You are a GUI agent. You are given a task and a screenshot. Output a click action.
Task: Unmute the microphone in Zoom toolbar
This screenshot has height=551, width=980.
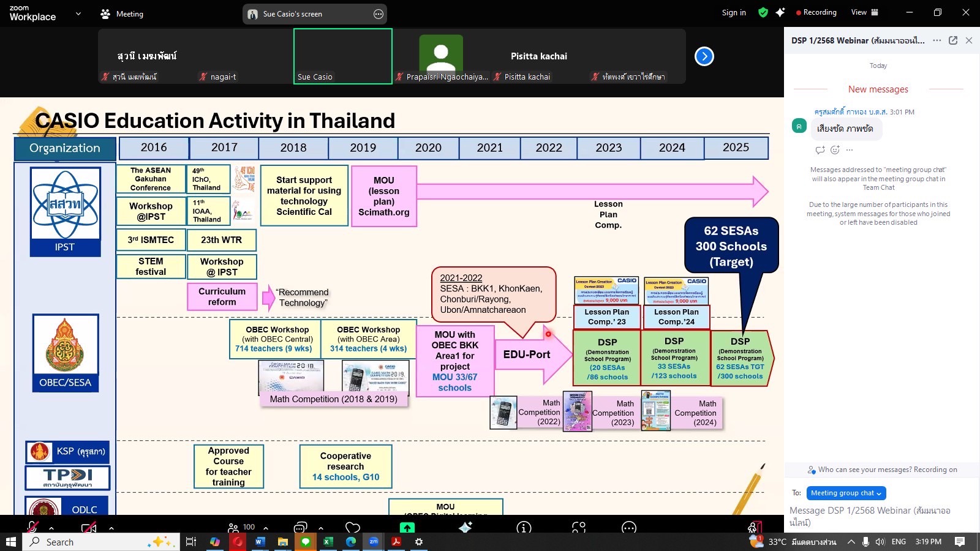[33, 527]
